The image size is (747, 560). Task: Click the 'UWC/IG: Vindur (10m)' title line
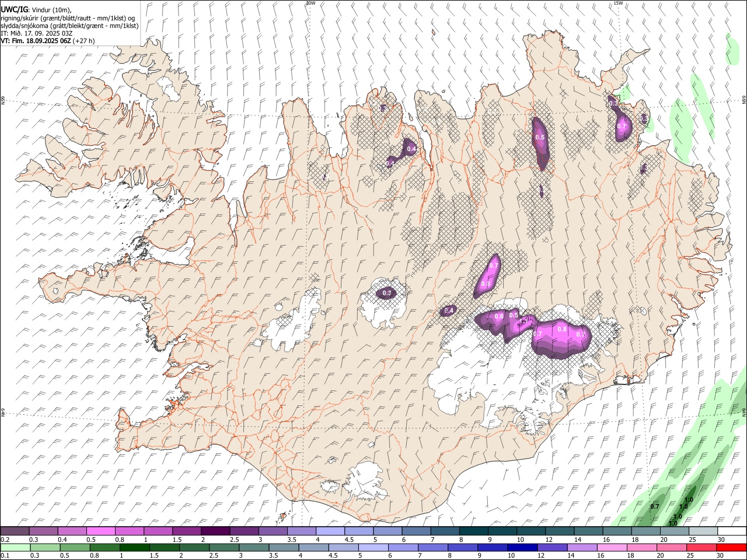coord(36,9)
